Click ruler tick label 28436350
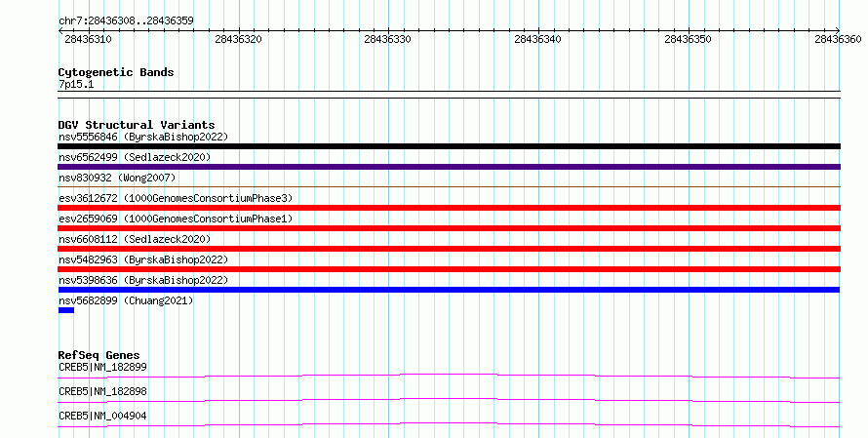 688,39
